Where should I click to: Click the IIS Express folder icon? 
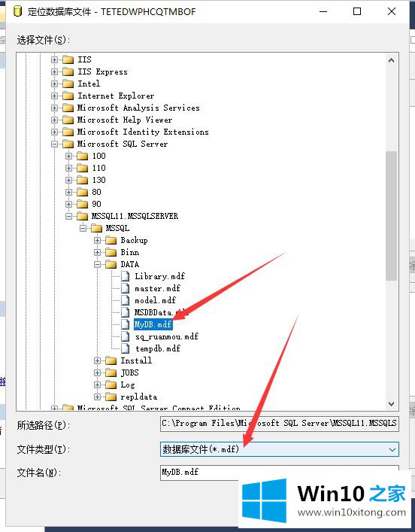(68, 72)
